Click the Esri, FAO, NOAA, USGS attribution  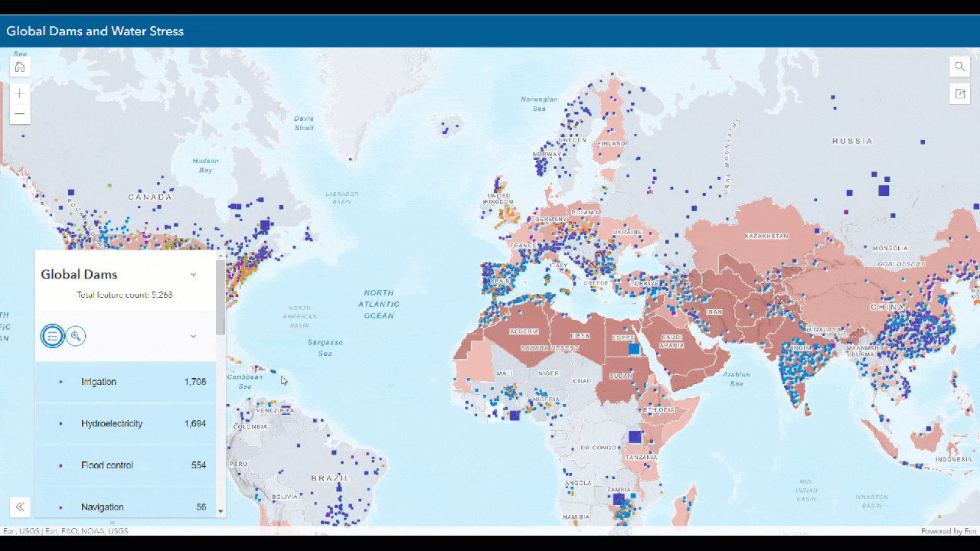pyautogui.click(x=86, y=531)
